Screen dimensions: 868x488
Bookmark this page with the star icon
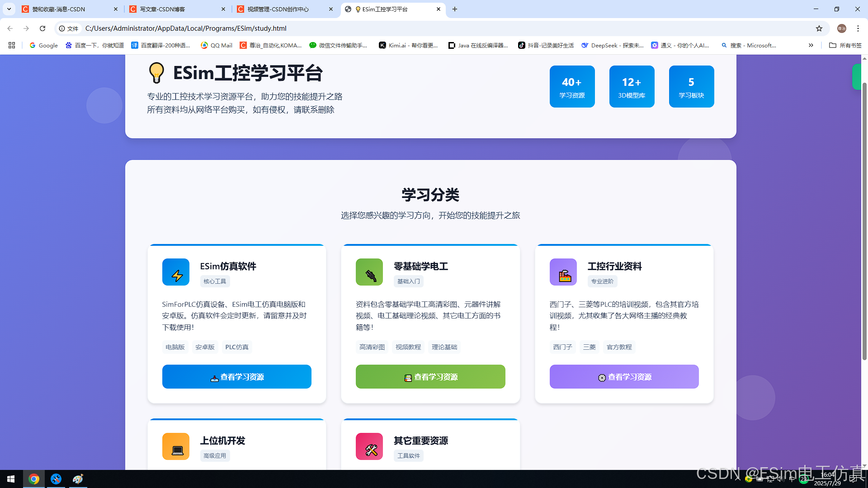coord(819,28)
